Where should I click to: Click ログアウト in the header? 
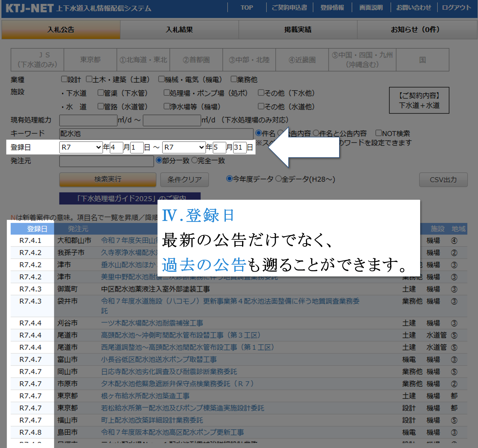click(456, 8)
